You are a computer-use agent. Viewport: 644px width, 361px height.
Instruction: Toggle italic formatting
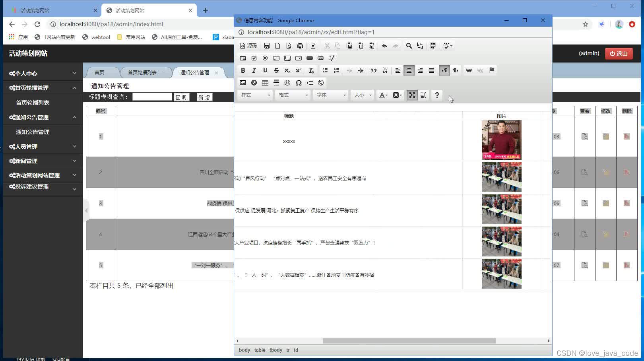point(254,70)
